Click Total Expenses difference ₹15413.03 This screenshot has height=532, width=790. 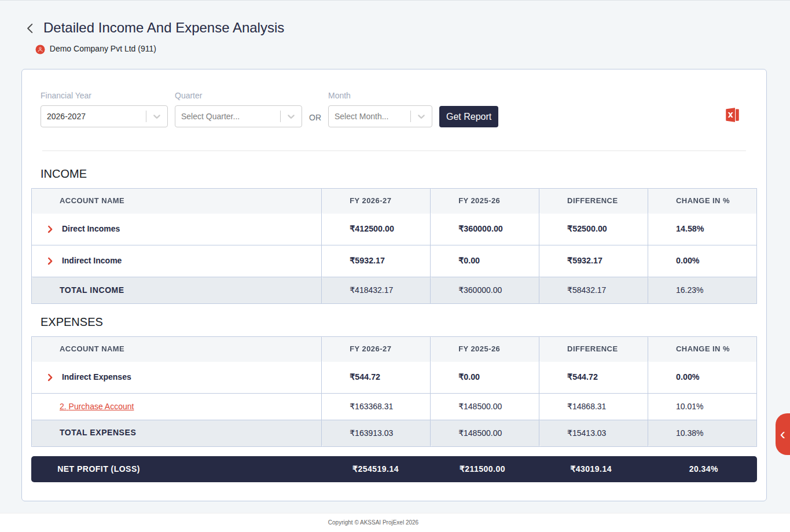coord(586,433)
